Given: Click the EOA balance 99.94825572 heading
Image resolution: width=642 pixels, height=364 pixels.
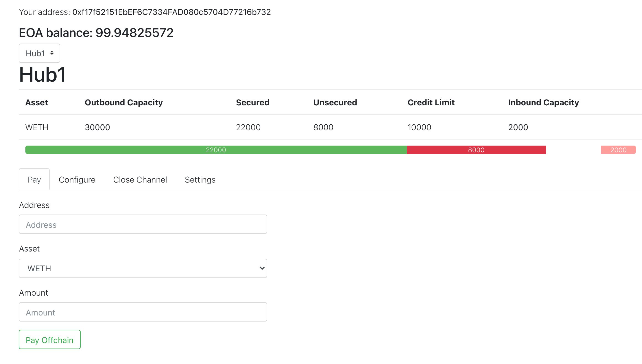Looking at the screenshot, I should click(96, 33).
